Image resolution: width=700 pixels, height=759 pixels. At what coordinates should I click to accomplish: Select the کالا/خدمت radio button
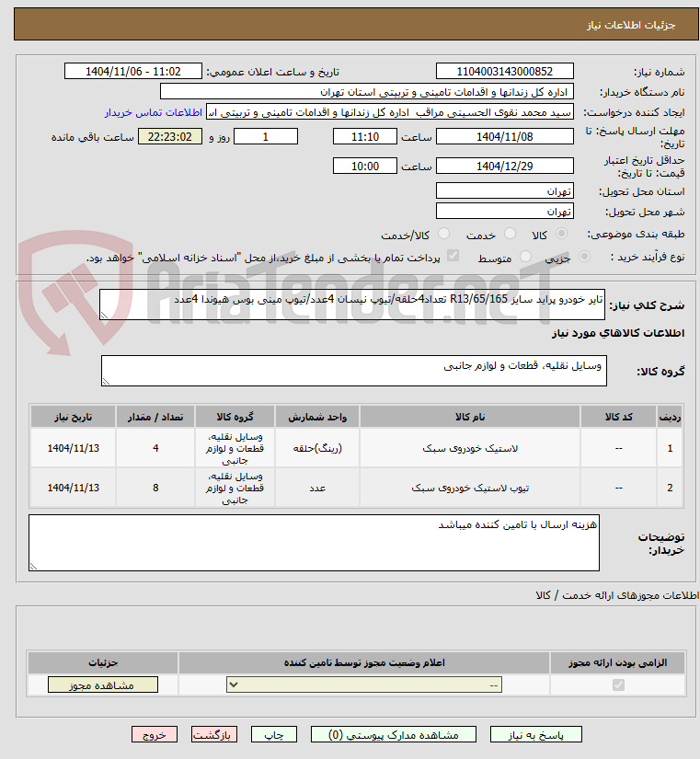pyautogui.click(x=443, y=234)
